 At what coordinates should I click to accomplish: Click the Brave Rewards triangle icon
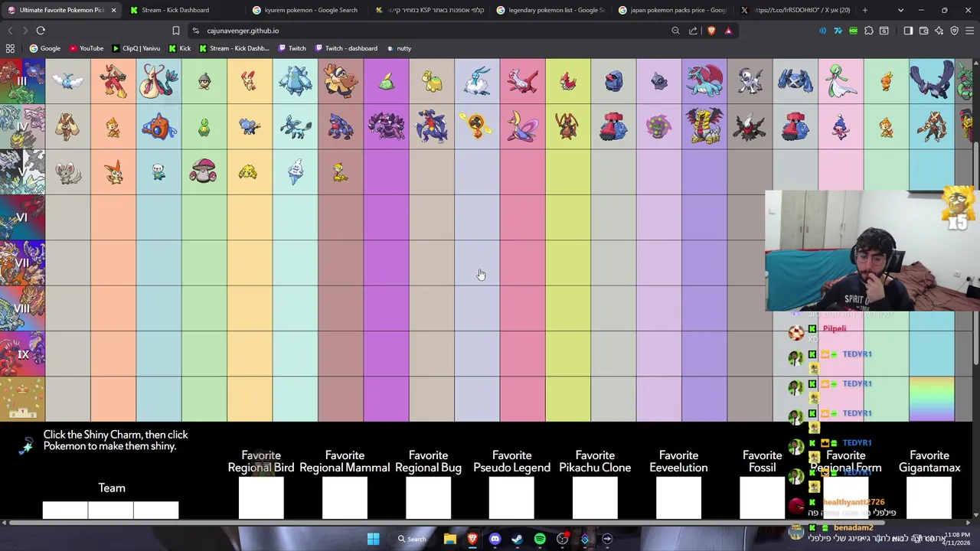tap(728, 31)
